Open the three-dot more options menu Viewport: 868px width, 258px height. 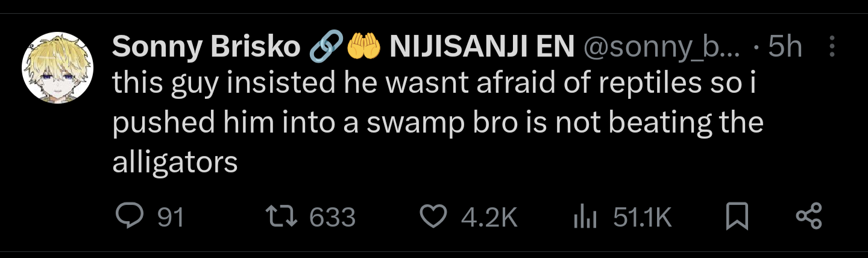(x=833, y=46)
